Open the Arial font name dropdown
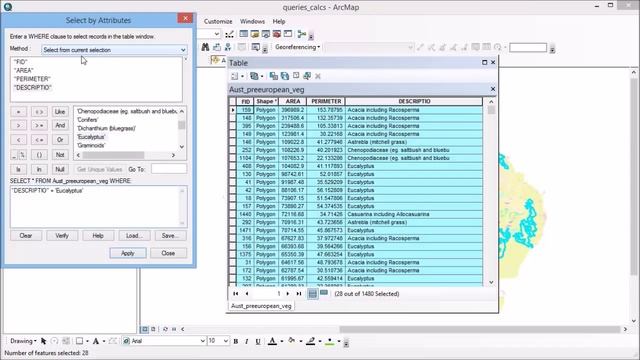Viewport: 640px width, 360px height. pos(202,341)
